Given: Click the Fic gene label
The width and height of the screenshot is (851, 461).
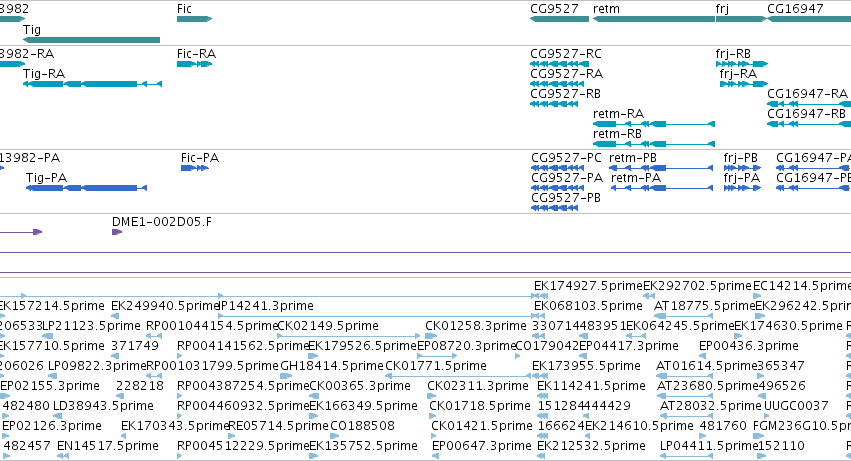Looking at the screenshot, I should [x=185, y=9].
